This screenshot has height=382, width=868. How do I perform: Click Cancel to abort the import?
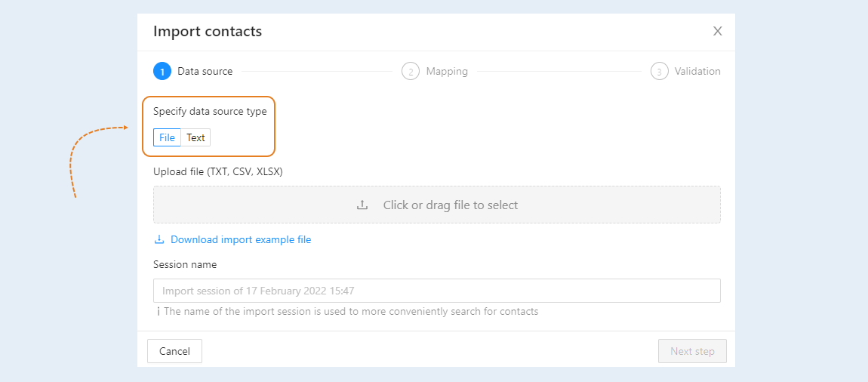[174, 351]
